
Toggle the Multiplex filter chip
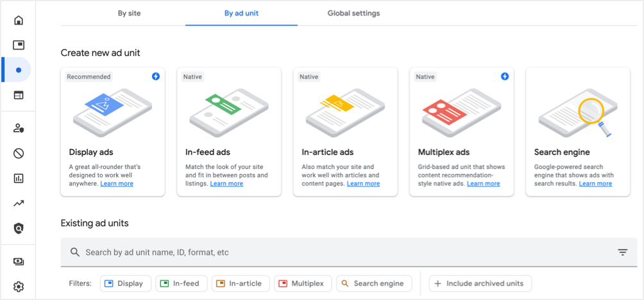pos(303,283)
